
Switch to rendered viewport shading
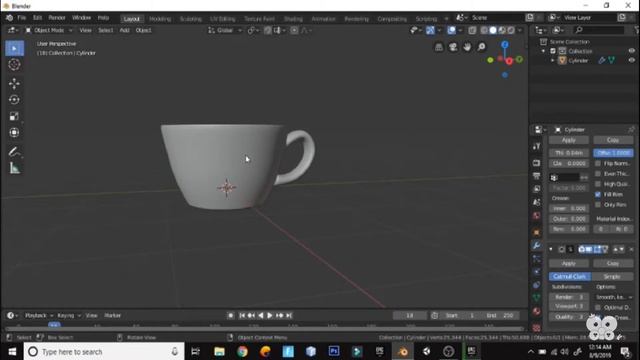511,30
